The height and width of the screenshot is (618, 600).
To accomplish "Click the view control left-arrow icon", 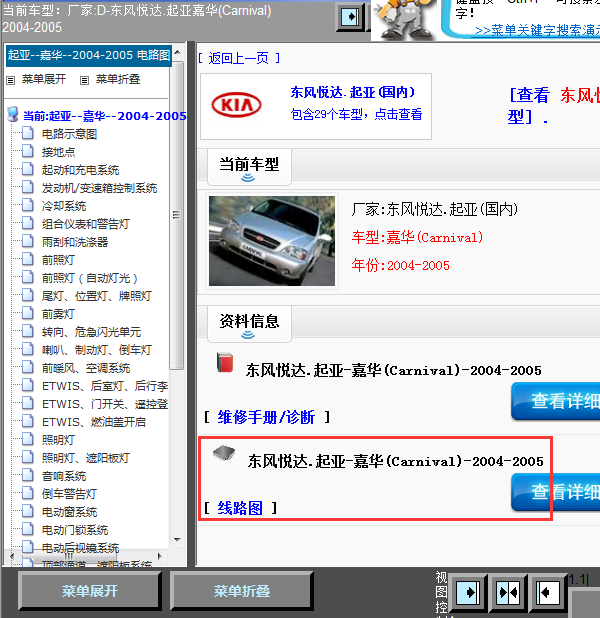I will pyautogui.click(x=548, y=592).
